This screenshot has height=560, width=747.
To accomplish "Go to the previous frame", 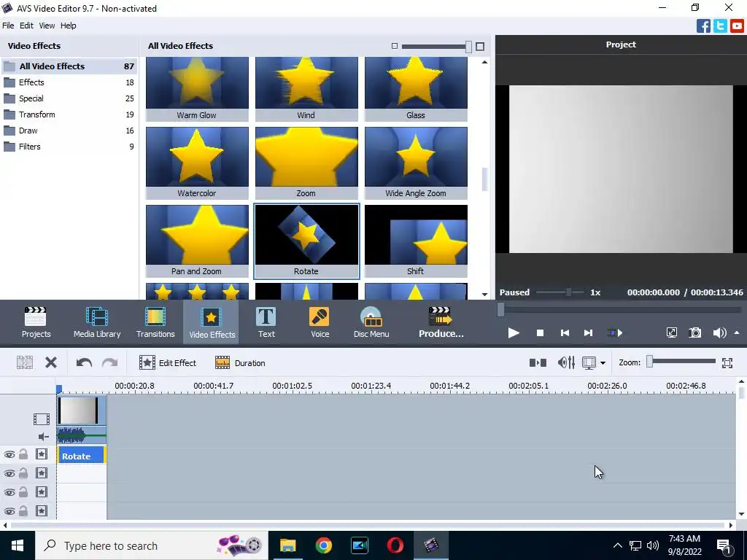I will click(565, 332).
